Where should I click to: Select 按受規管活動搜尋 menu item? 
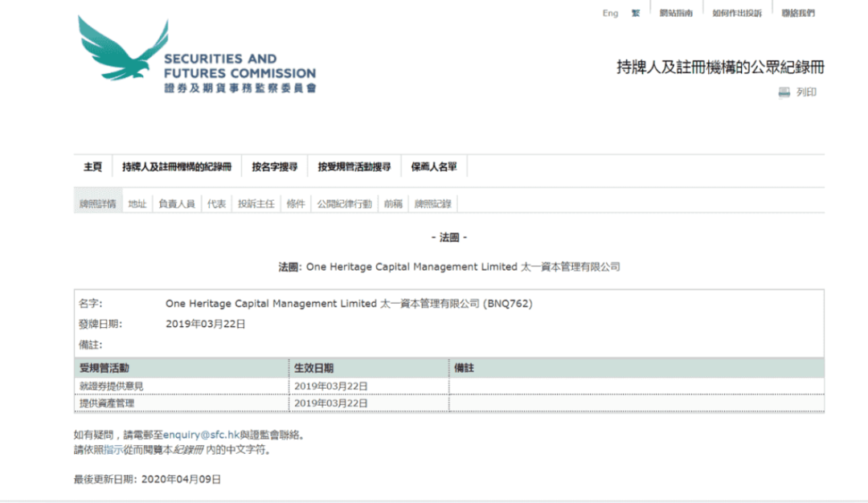pos(354,167)
